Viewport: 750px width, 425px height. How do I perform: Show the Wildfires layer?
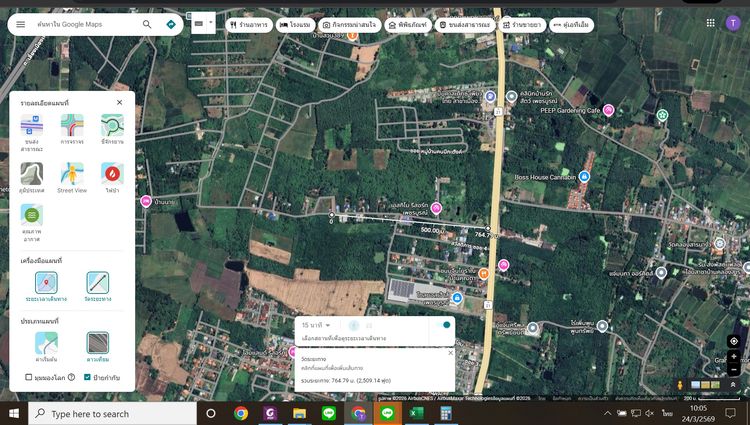(112, 174)
